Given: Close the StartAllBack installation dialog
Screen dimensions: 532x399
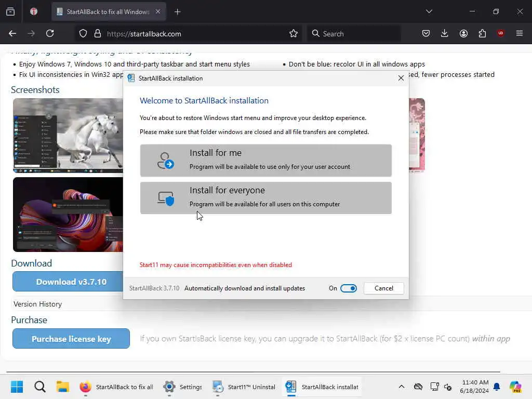Looking at the screenshot, I should [x=401, y=78].
